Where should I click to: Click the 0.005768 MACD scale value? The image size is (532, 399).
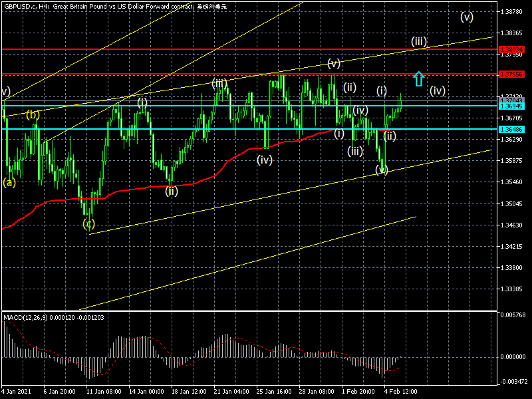coord(513,315)
